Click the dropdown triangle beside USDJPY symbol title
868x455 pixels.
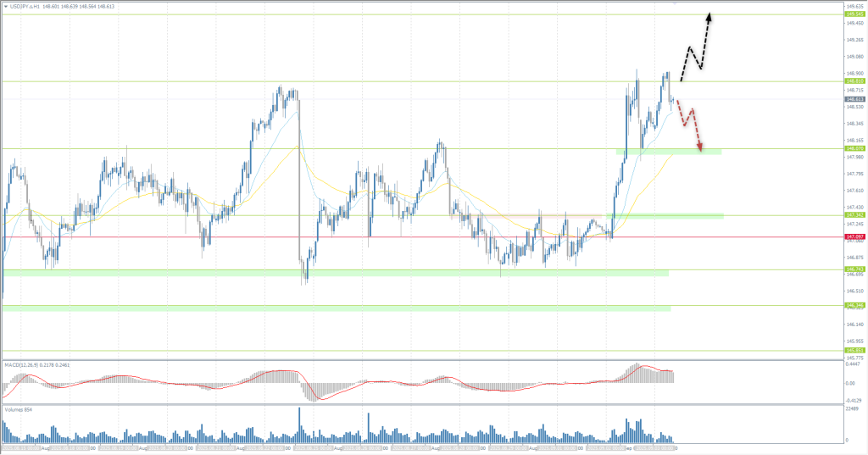5,5
